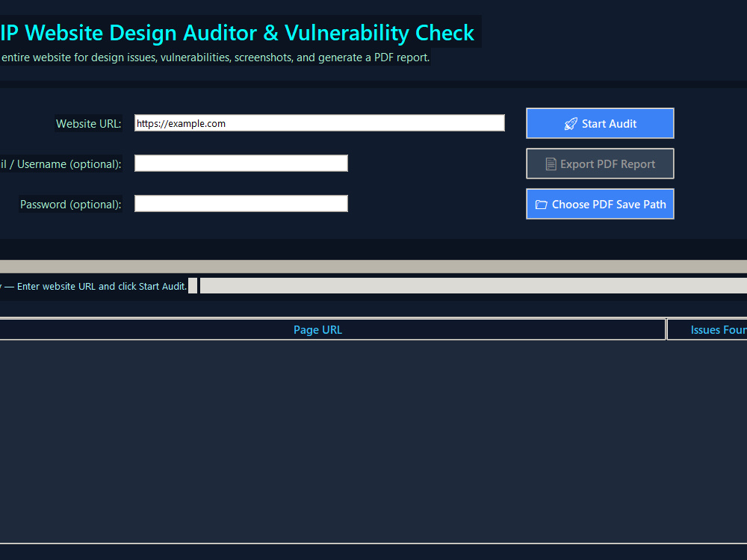Start the audit via Start Audit label
The image size is (747, 560).
tap(609, 124)
